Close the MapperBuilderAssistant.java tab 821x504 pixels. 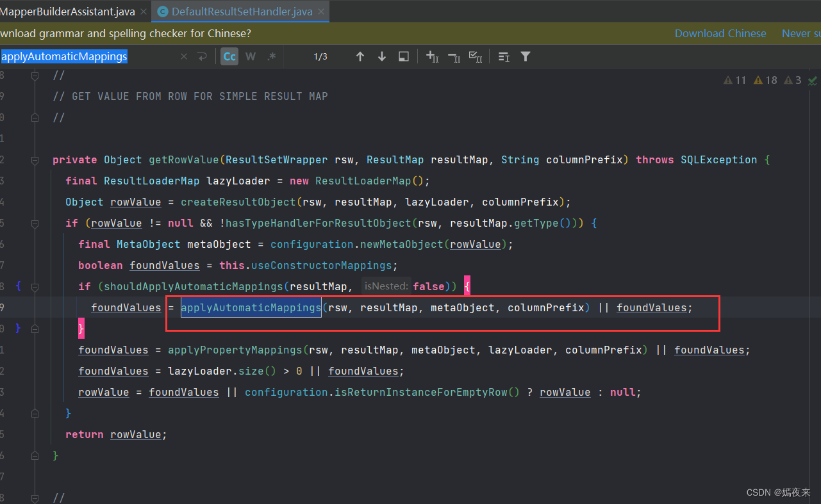pyautogui.click(x=143, y=12)
